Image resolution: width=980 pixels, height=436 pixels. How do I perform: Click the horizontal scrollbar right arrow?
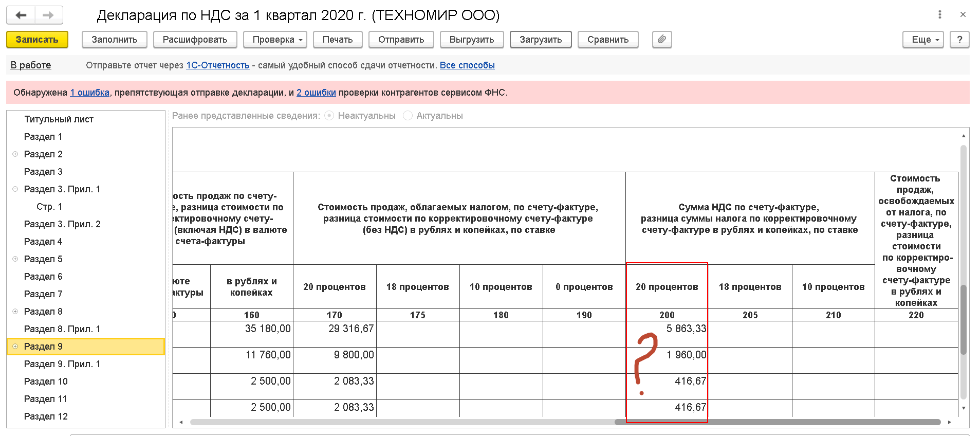tap(950, 422)
